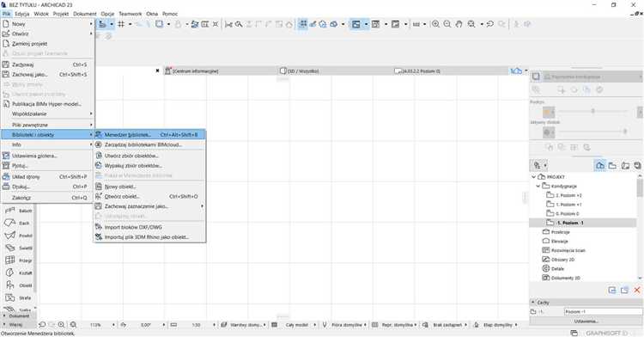This screenshot has height=337, width=644.
Task: Choose Nowy obiekt from submenu
Action: (150, 187)
